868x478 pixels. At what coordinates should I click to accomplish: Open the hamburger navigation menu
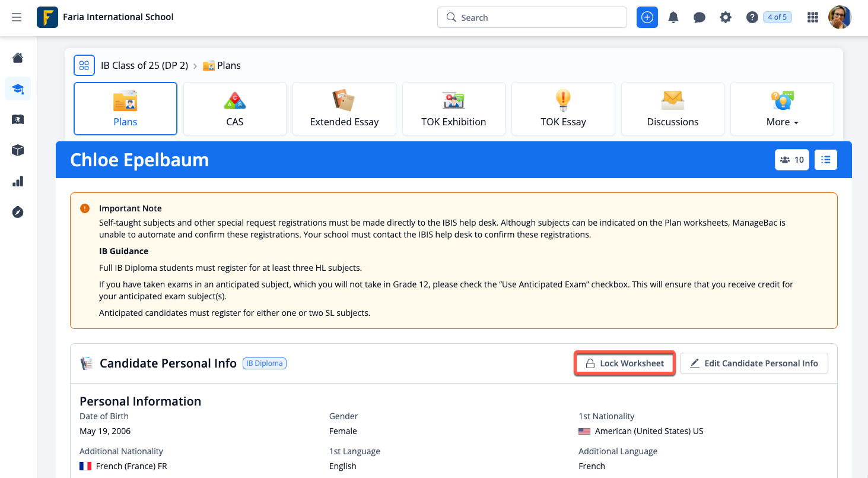(x=17, y=17)
